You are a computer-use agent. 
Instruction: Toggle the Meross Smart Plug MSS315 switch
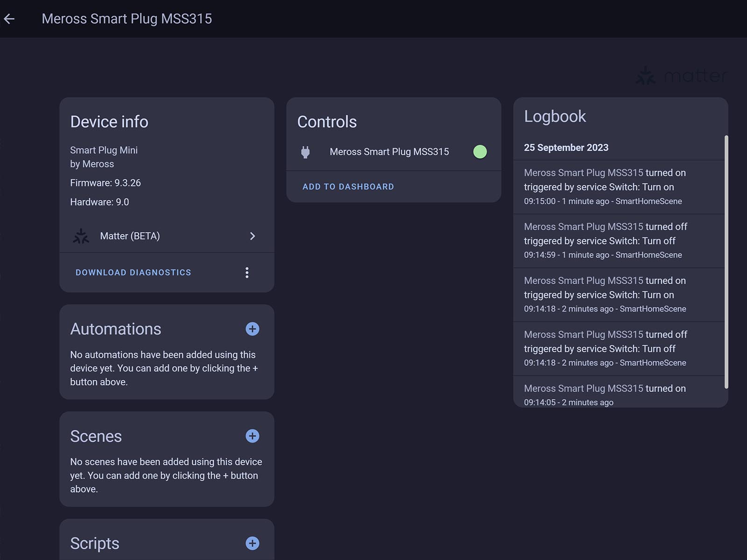coord(479,152)
